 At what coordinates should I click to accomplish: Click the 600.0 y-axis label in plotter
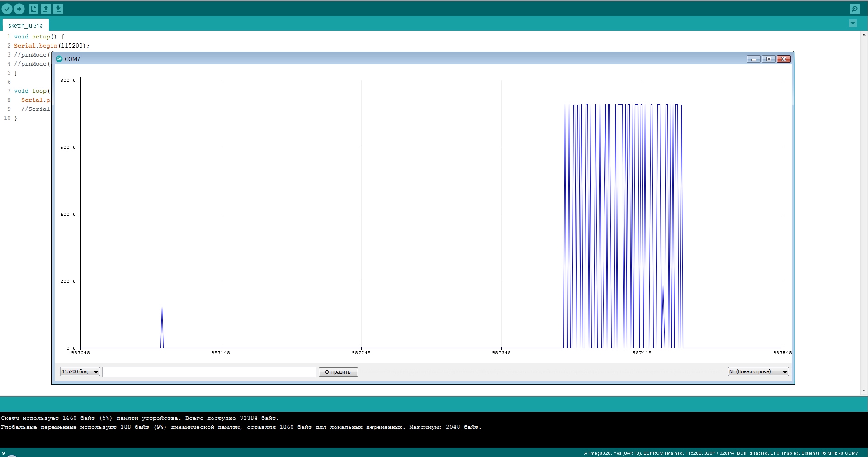pyautogui.click(x=68, y=148)
